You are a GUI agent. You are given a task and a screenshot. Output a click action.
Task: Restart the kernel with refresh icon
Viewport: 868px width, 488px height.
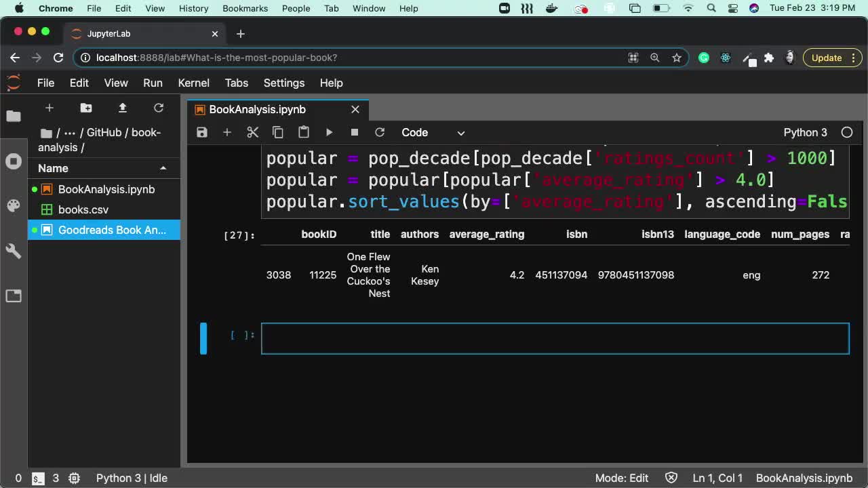point(380,132)
